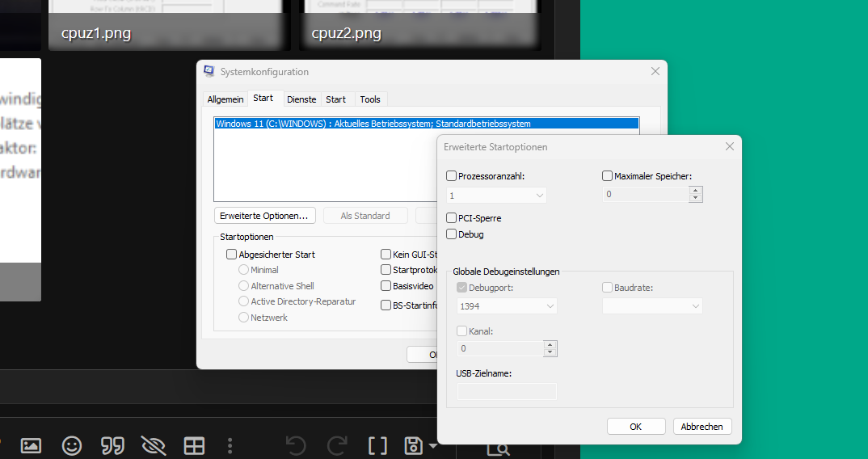Image resolution: width=868 pixels, height=459 pixels.
Task: Select Active Directory-Reparatur radio option
Action: point(243,301)
